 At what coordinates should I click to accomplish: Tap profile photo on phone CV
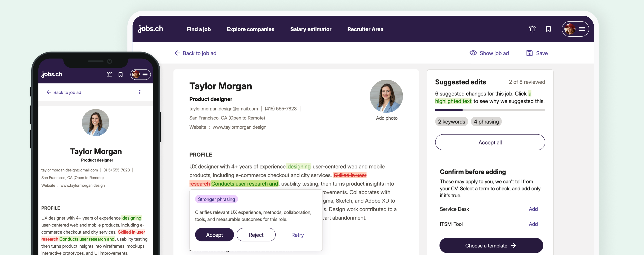[x=95, y=123]
